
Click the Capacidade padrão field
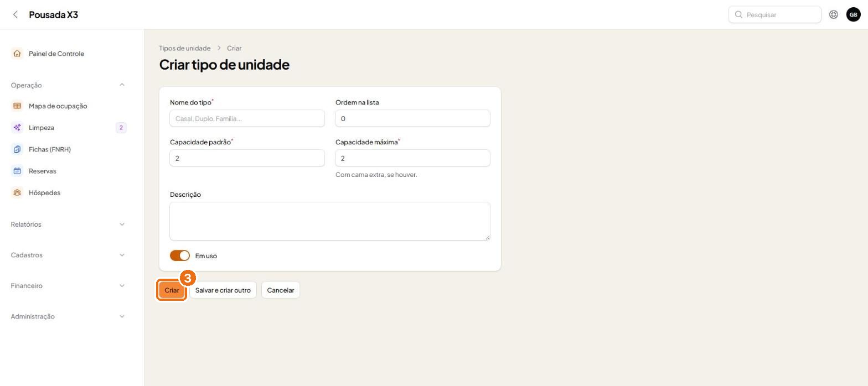pos(247,158)
